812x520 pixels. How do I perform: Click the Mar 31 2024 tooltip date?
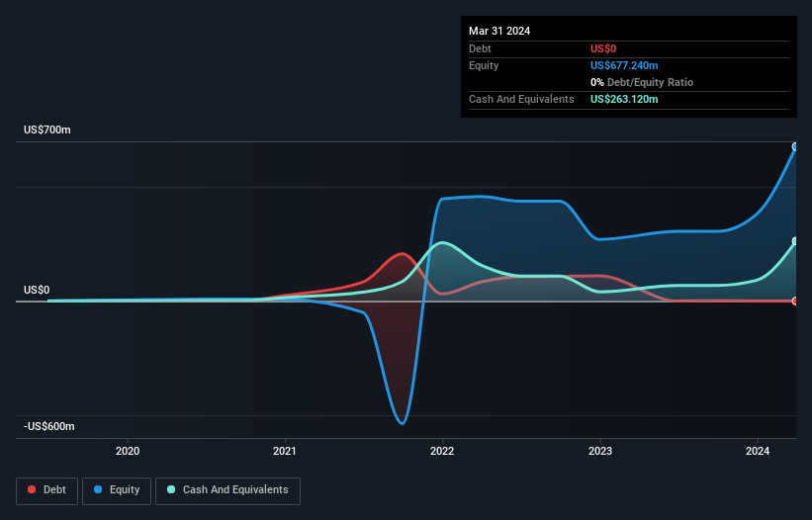pos(499,31)
